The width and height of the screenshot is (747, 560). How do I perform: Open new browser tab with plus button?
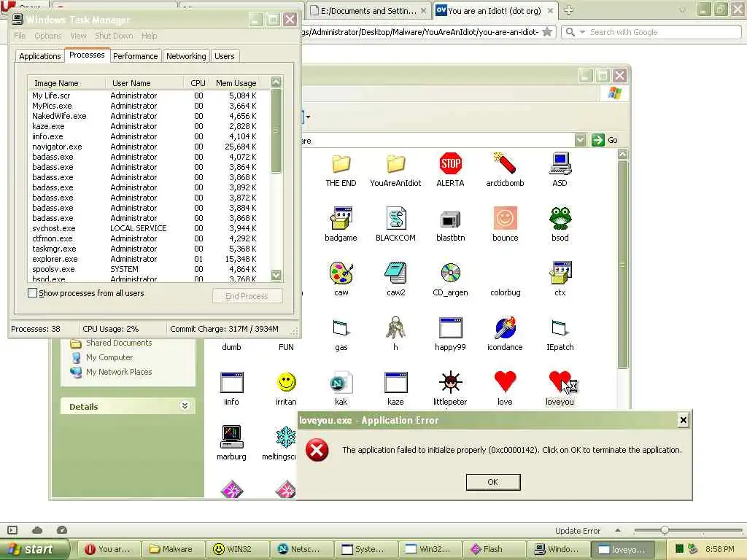(569, 10)
